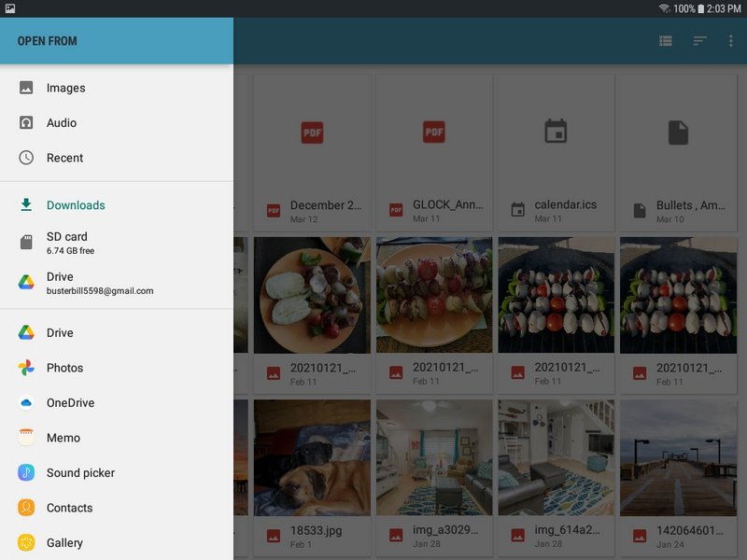Open the Audio source
This screenshot has width=747, height=560.
pyautogui.click(x=117, y=123)
